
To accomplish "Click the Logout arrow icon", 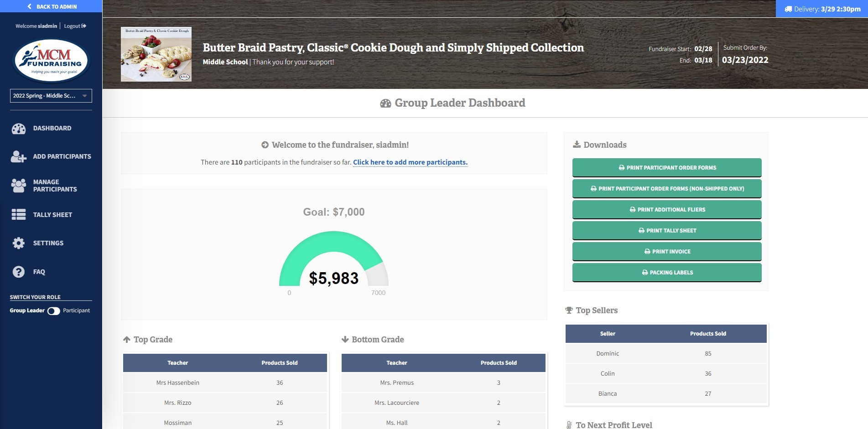I will click(84, 26).
